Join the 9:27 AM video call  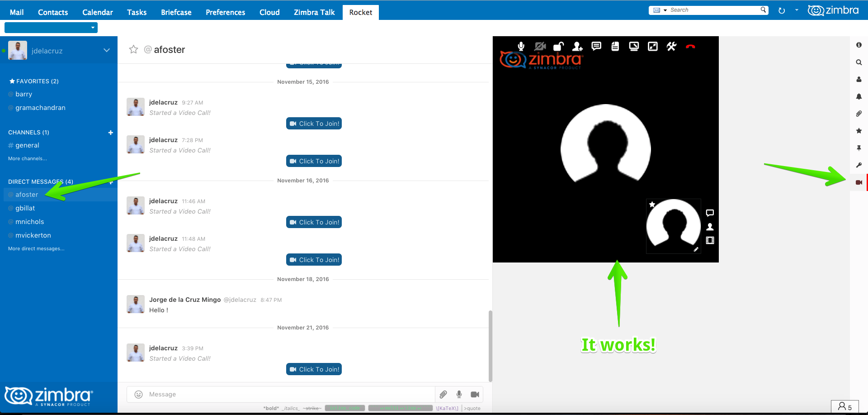point(314,124)
